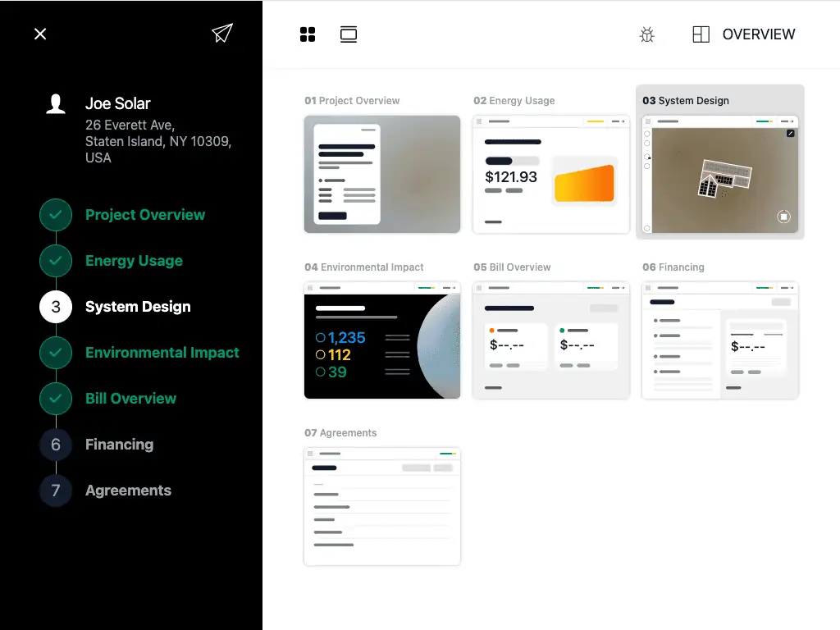
Task: Open the 02 Energy Usage thumbnail
Action: point(551,174)
